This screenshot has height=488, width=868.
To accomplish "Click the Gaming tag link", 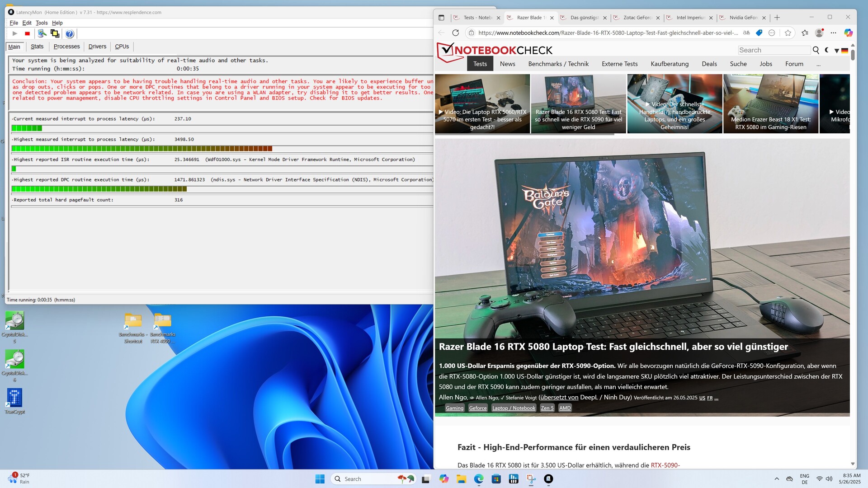I will (x=454, y=408).
